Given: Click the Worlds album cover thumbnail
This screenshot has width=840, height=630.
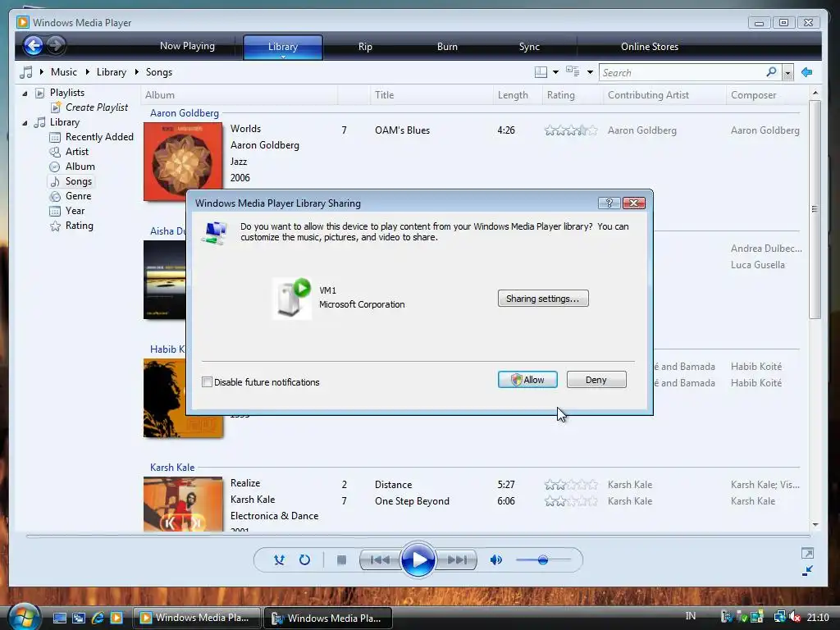Looking at the screenshot, I should tap(183, 162).
